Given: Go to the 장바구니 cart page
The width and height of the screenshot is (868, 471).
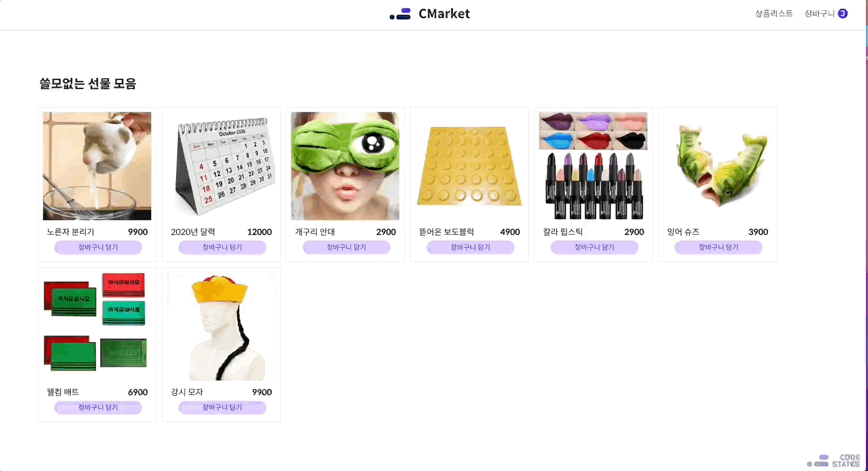Looking at the screenshot, I should click(x=819, y=13).
